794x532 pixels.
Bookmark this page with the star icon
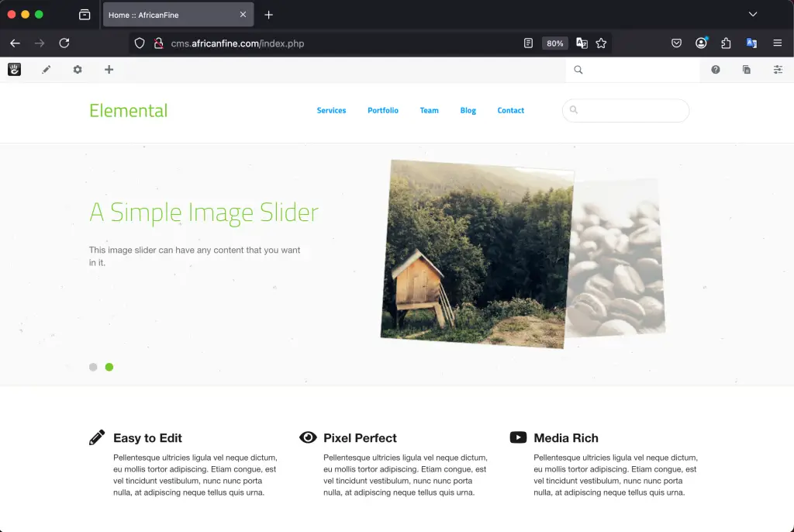(x=602, y=43)
